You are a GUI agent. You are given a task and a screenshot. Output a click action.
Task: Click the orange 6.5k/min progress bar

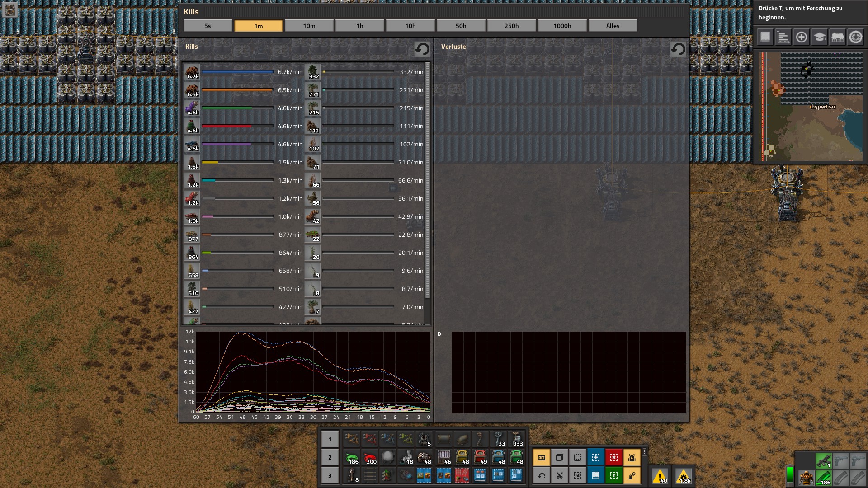click(x=237, y=90)
